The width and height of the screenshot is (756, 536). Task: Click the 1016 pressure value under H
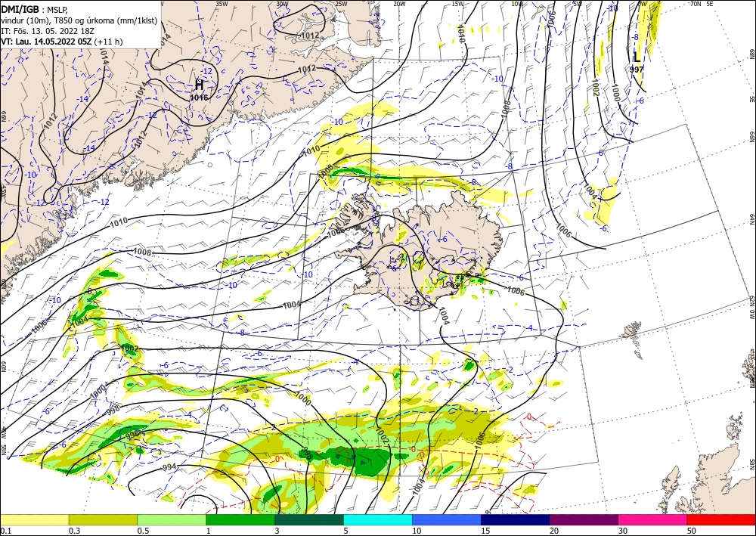pyautogui.click(x=199, y=98)
